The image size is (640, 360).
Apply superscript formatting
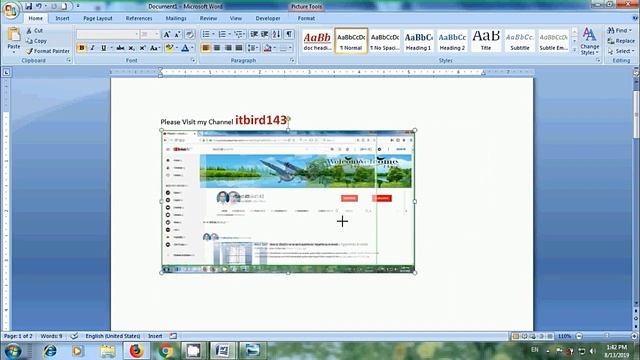[x=142, y=48]
